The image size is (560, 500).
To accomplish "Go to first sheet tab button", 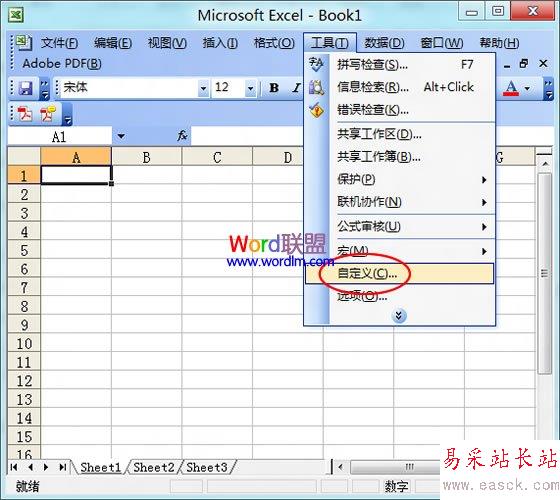I will tap(14, 467).
